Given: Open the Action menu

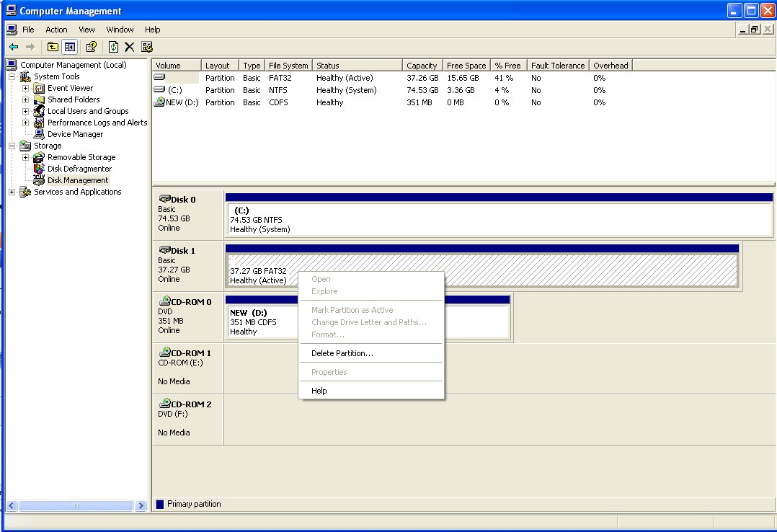Looking at the screenshot, I should point(55,30).
